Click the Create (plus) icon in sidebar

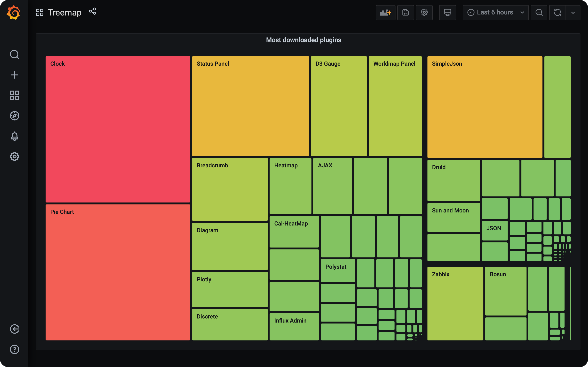tap(14, 75)
